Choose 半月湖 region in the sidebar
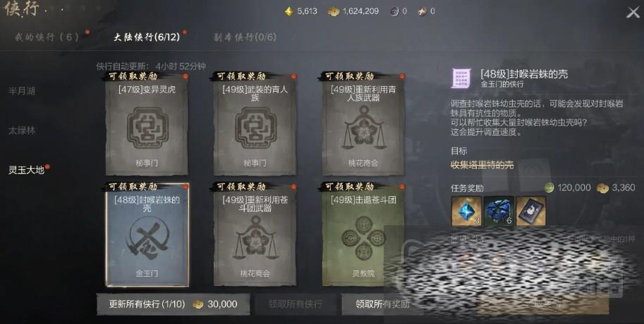 click(x=22, y=91)
